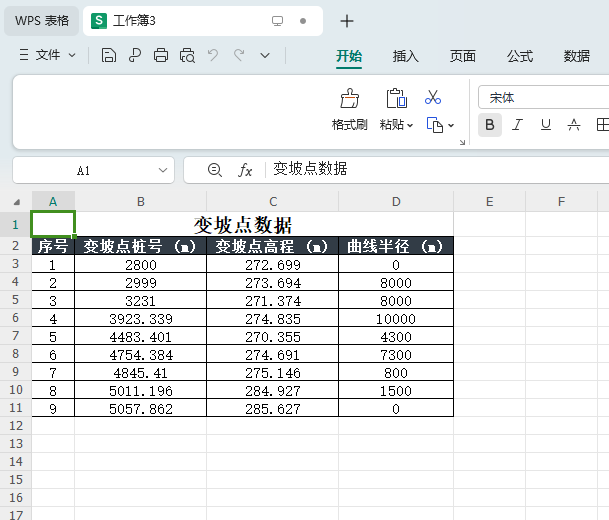Open the Copy button dropdown arrow
609x520 pixels.
click(451, 126)
